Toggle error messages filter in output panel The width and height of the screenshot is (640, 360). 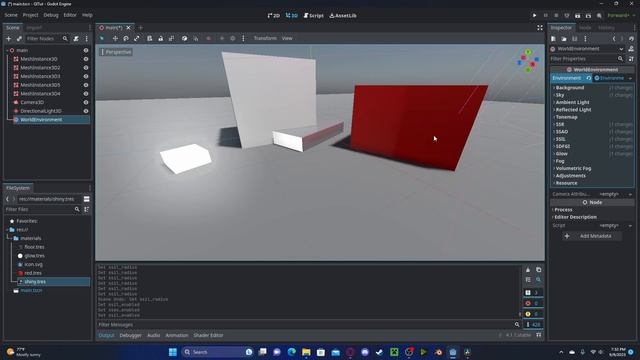coord(533,303)
